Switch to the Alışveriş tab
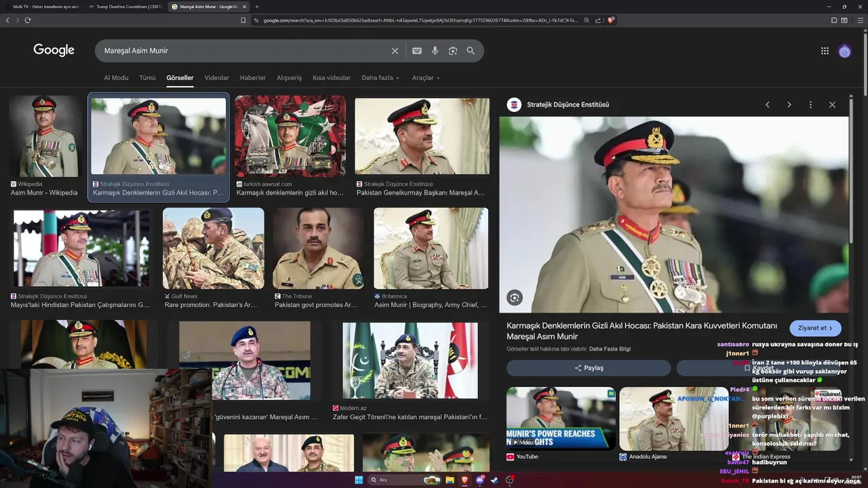Viewport: 868px width, 488px height. (x=289, y=78)
